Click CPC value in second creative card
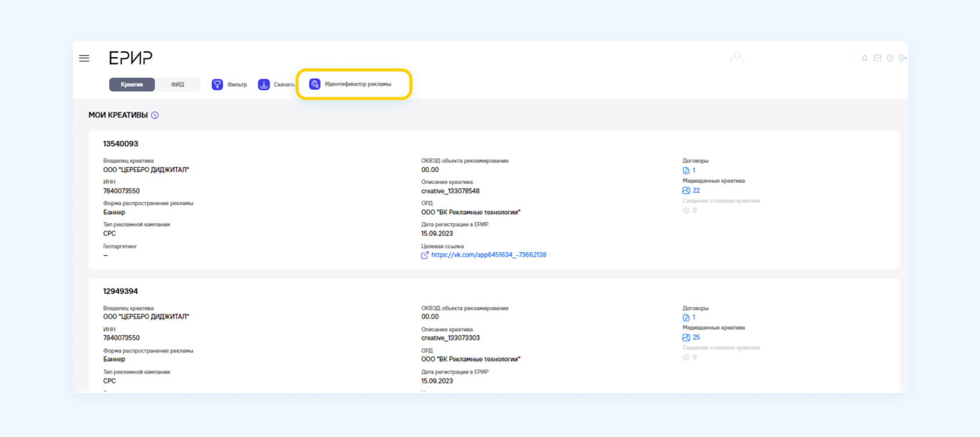Screen dimensions: 980x437 click(110, 381)
